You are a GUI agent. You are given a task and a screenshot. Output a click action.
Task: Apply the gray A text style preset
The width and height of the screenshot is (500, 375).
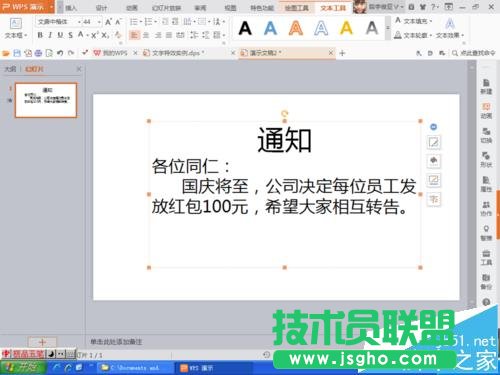372,28
